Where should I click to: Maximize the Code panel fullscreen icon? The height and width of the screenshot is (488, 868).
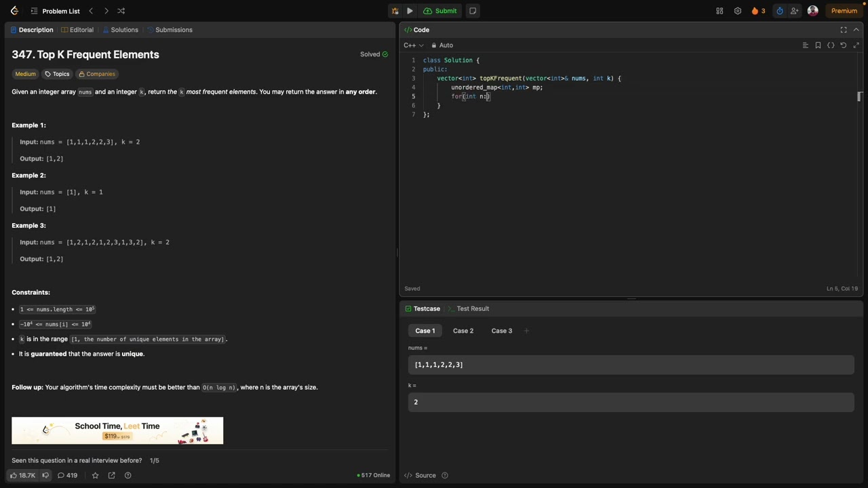coord(844,30)
